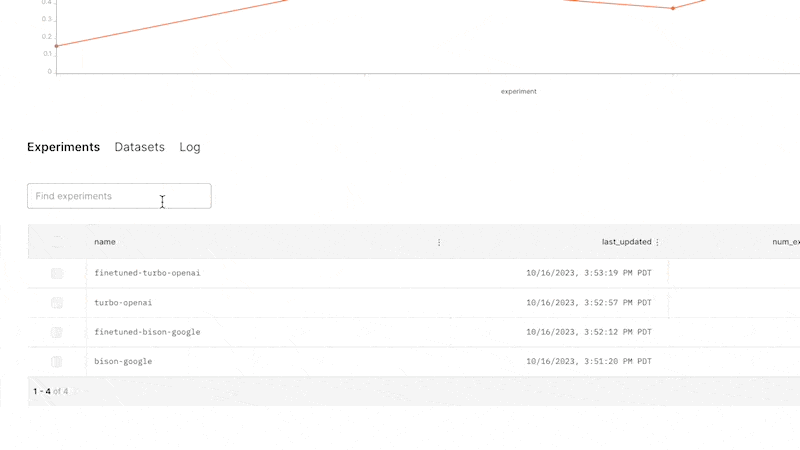
Task: Select the Experiments tab
Action: coord(63,147)
